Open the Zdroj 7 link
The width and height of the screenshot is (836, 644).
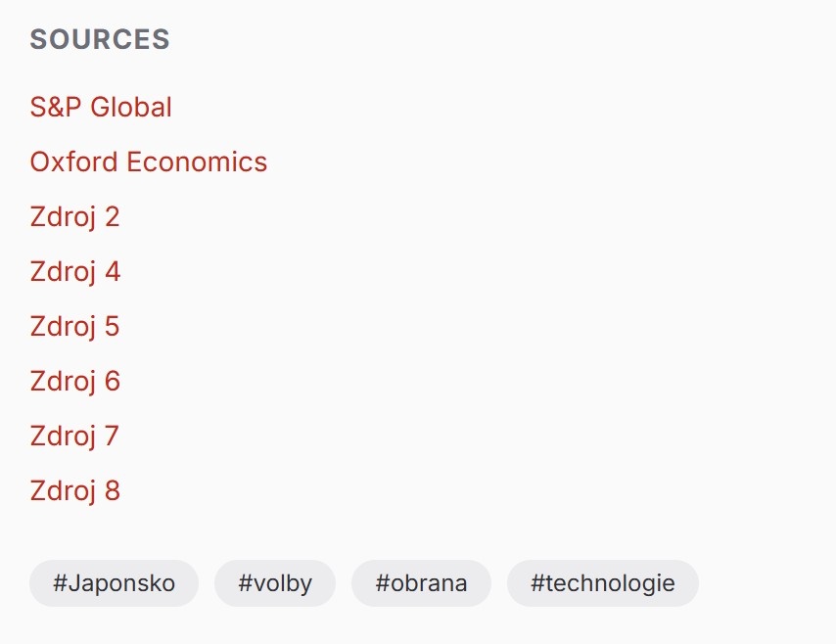click(x=74, y=436)
